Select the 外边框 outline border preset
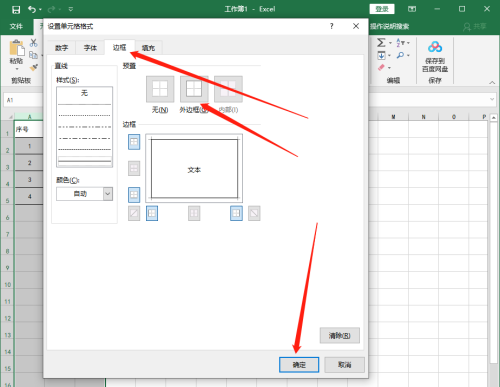This screenshot has height=387, width=500. point(194,89)
